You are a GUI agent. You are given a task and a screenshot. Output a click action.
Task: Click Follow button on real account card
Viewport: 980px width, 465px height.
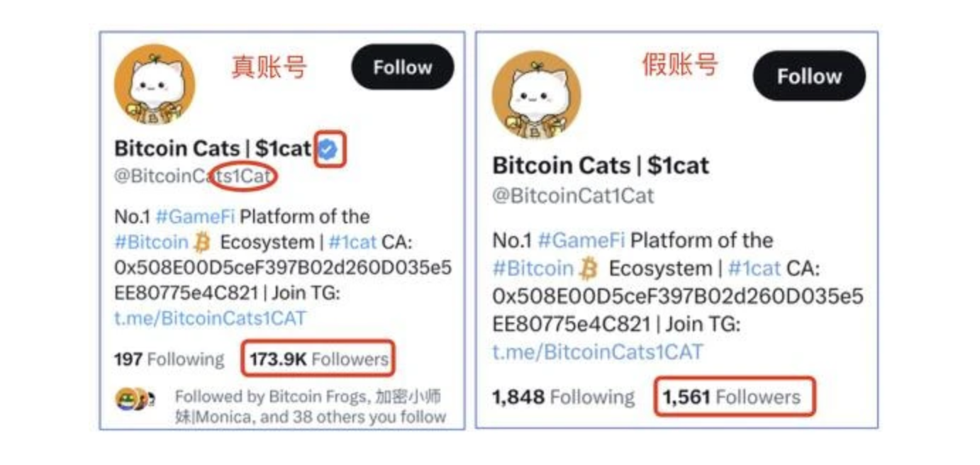[402, 67]
